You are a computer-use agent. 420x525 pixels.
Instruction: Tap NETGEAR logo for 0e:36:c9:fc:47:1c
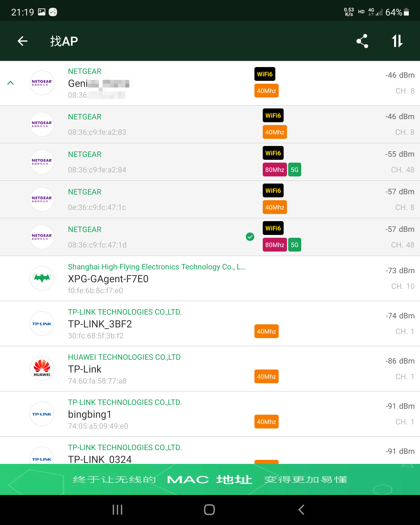coord(42,199)
